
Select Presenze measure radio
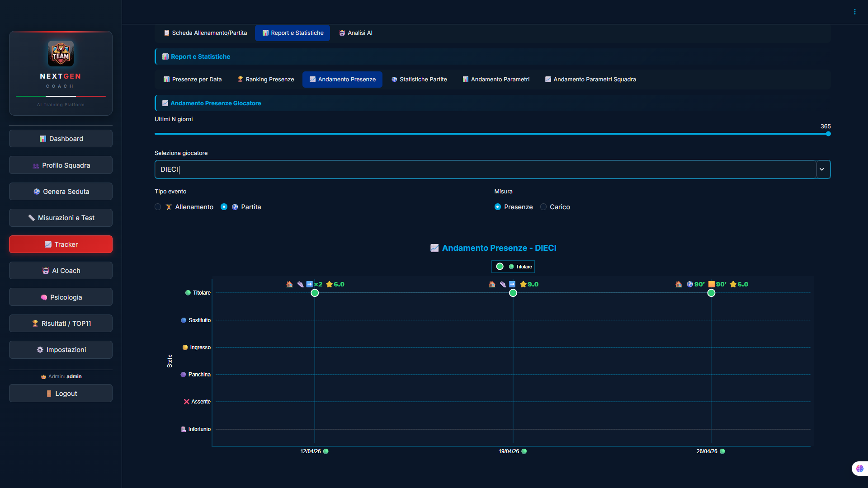(x=498, y=207)
